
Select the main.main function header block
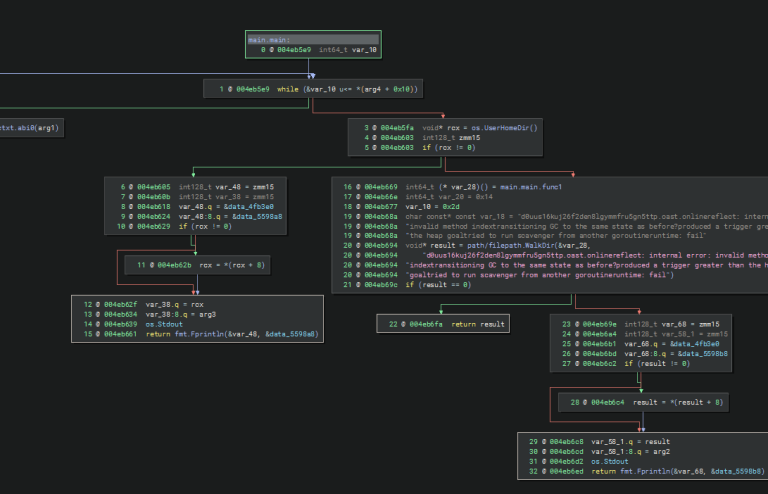coord(313,45)
